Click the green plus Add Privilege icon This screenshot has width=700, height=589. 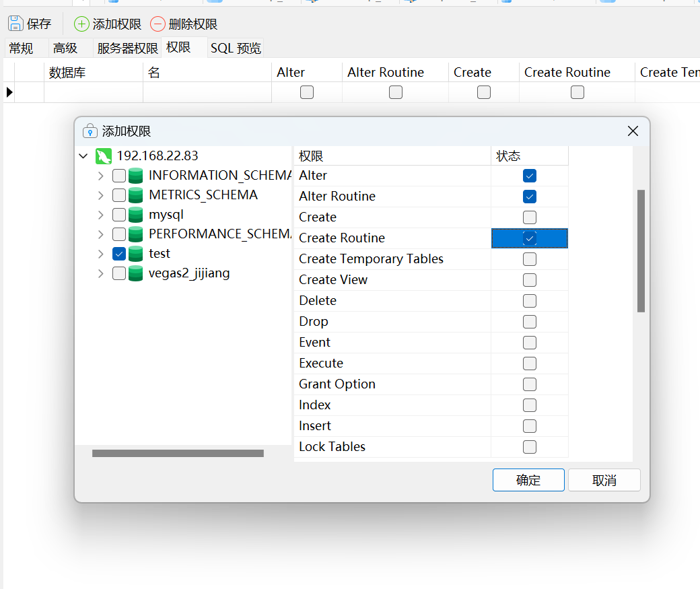click(x=81, y=24)
